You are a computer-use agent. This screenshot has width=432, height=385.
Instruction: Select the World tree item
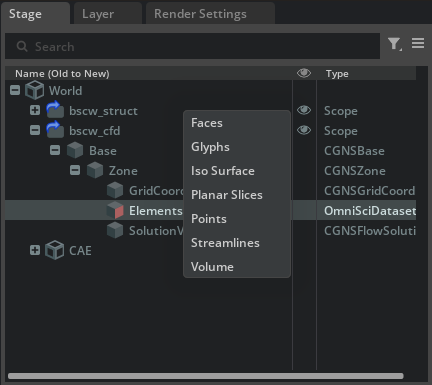pos(65,91)
